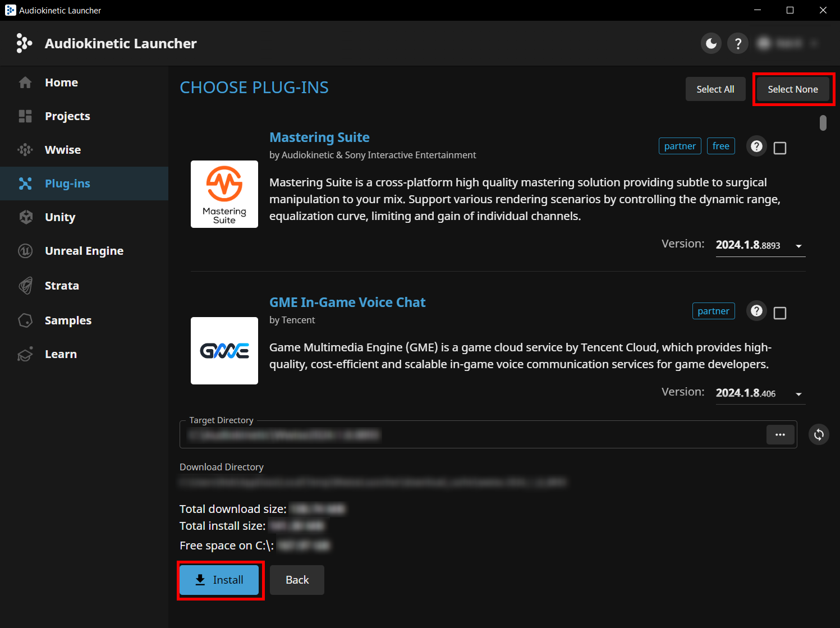Click the 'Download Directory' label
Image resolution: width=840 pixels, height=628 pixels.
pyautogui.click(x=222, y=467)
